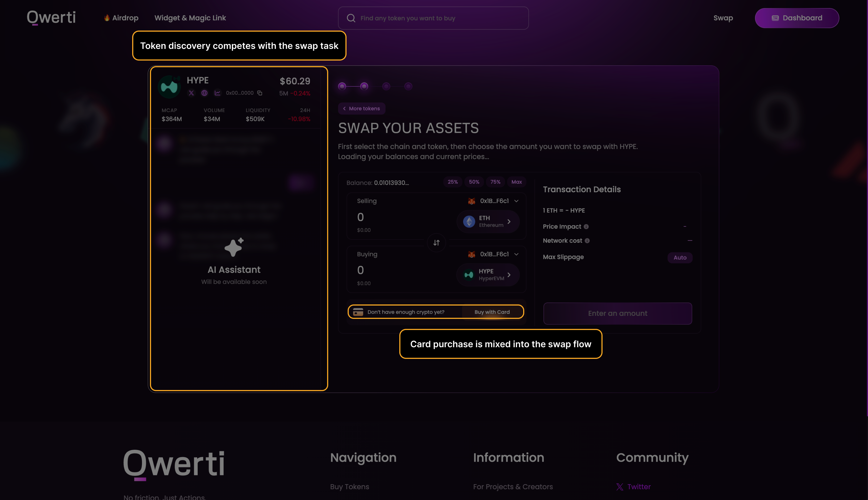
Task: Click the search magnifier icon
Action: (351, 18)
